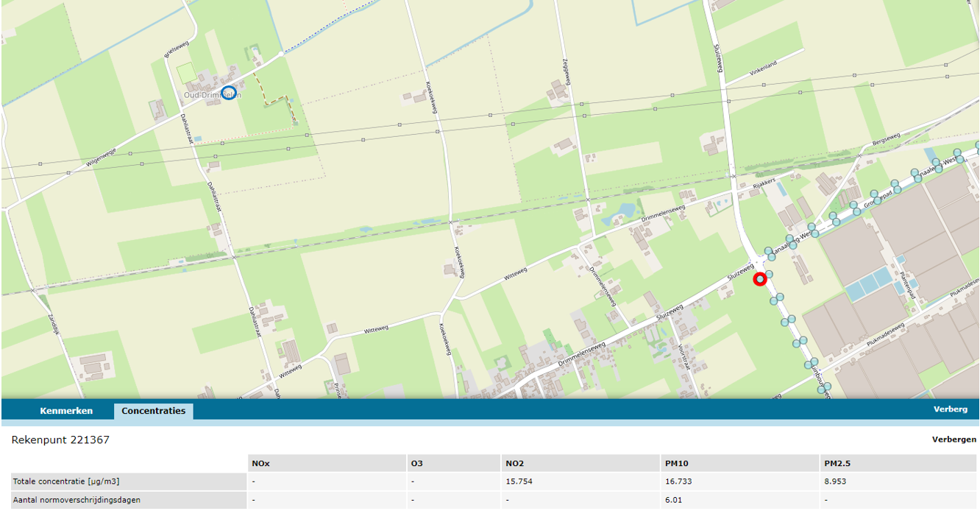Click the Rekenpunt 221367 heading
Screen dimensions: 980x511
[60, 440]
